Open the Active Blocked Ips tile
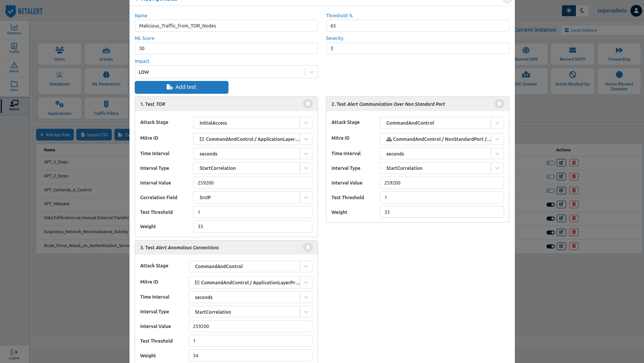The height and width of the screenshot is (363, 644). tap(572, 81)
